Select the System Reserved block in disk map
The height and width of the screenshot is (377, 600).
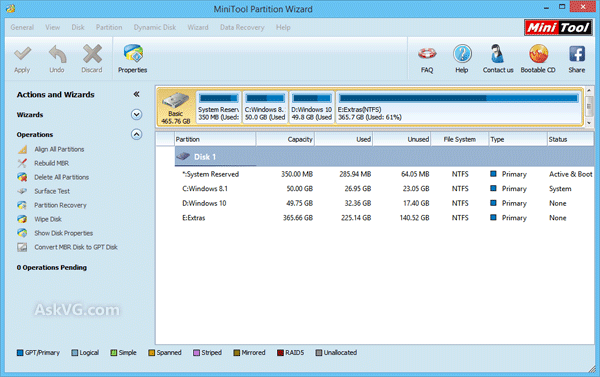click(x=218, y=108)
